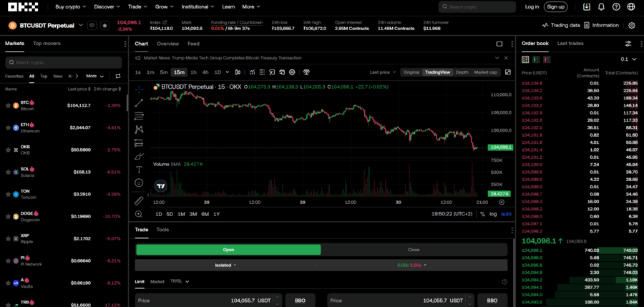Open the emoji sticker tool
Image resolution: width=644 pixels, height=307 pixels.
[x=139, y=182]
